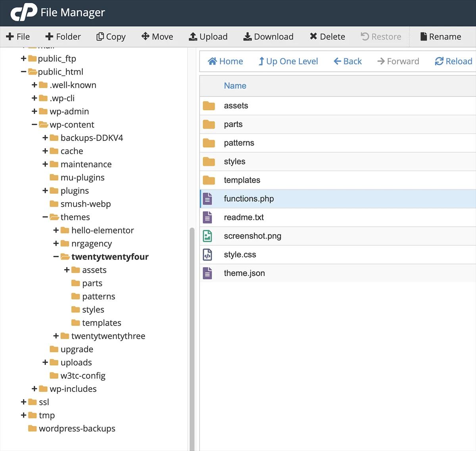476x451 pixels.
Task: Collapse the twentytwentyfour tree node
Action: 56,257
